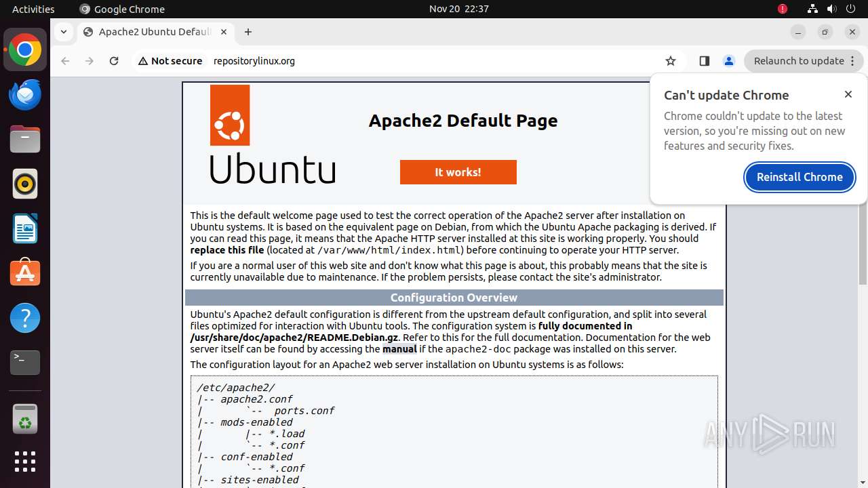Click the ports.conf entry in config layout

[304, 411]
